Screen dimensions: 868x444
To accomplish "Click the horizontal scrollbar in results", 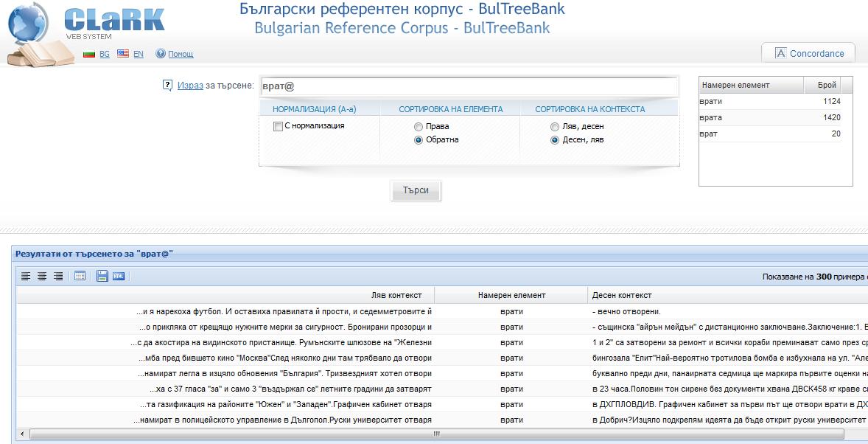I will tap(437, 434).
